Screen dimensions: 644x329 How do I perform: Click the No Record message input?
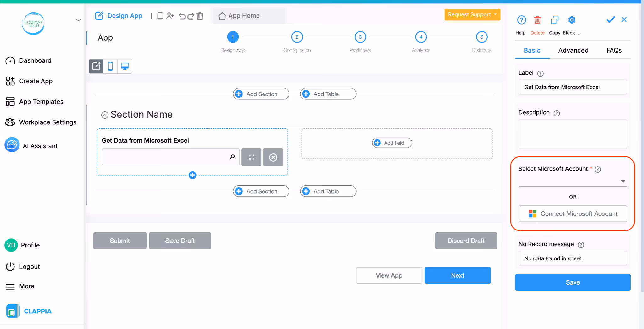[573, 258]
